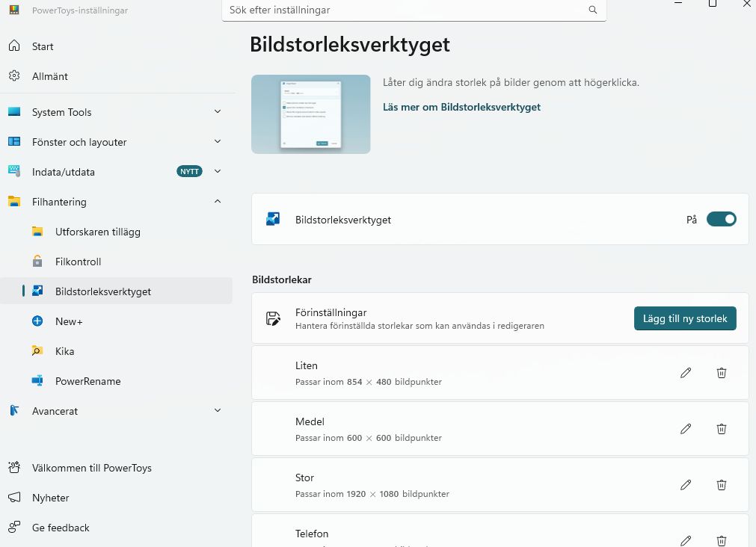This screenshot has width=756, height=547.
Task: Expand the System Tools section
Action: 218,111
